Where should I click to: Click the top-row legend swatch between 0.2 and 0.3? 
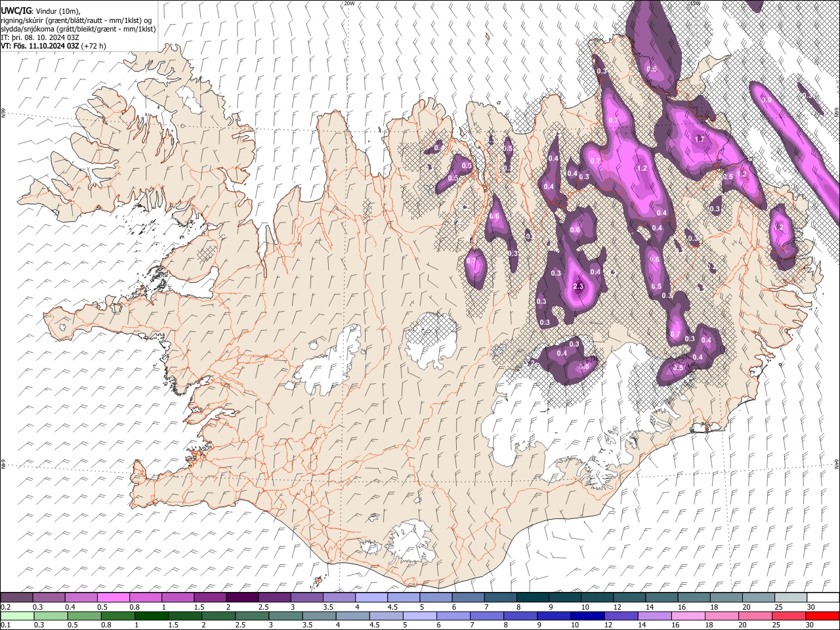(16, 598)
